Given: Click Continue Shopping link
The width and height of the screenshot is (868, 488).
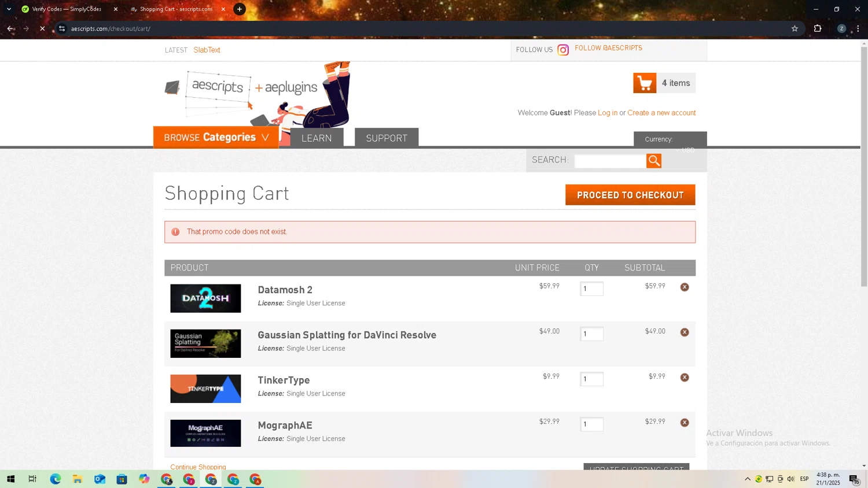Looking at the screenshot, I should (198, 467).
